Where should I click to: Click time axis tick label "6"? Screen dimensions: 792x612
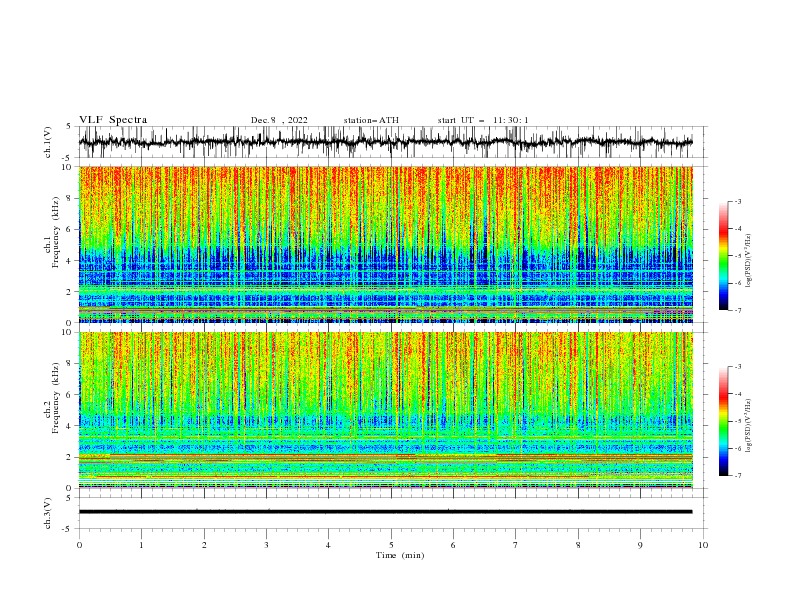453,545
